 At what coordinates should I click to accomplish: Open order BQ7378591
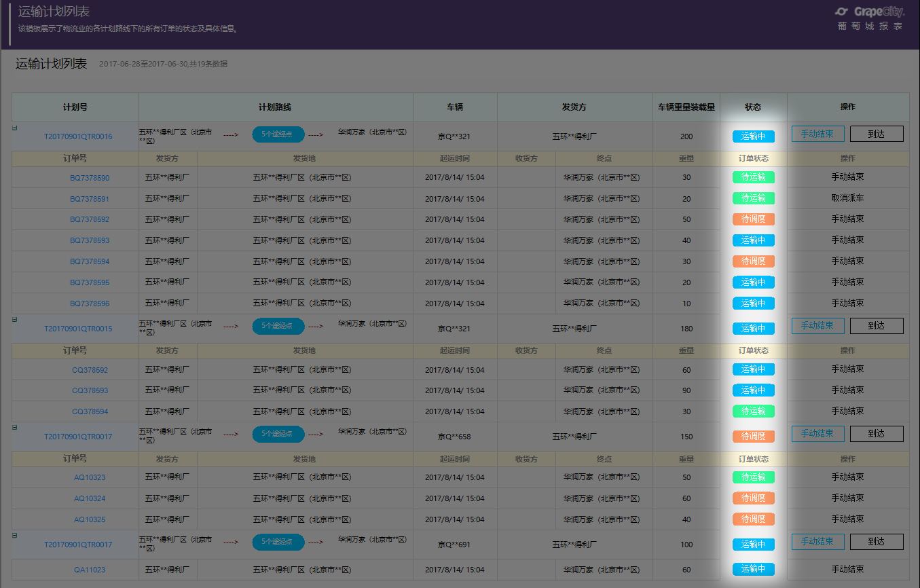tap(90, 200)
